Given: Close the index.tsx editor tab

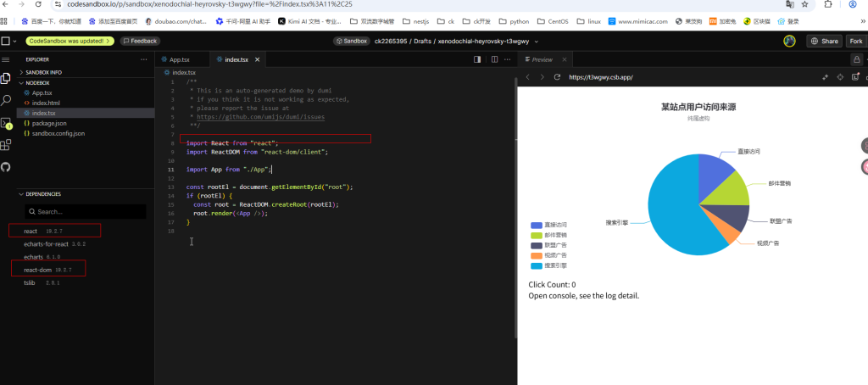Looking at the screenshot, I should coord(257,59).
